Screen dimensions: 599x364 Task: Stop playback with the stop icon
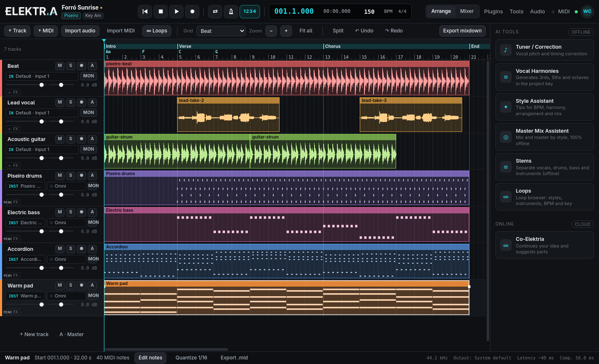[161, 12]
